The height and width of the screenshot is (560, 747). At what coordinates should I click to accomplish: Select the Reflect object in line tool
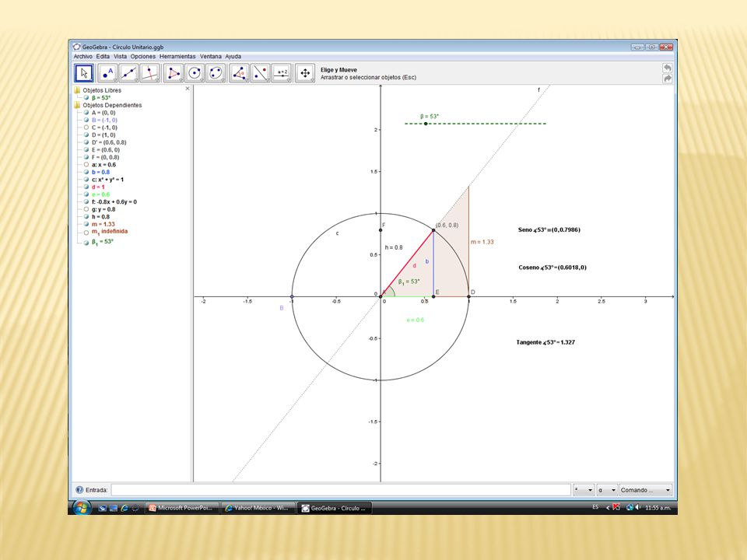click(260, 73)
